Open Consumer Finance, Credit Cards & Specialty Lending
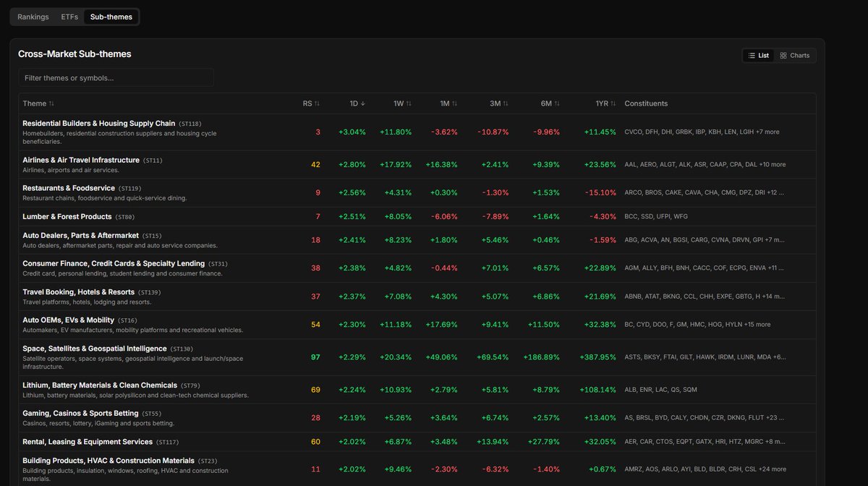The width and height of the screenshot is (868, 486). (x=114, y=263)
